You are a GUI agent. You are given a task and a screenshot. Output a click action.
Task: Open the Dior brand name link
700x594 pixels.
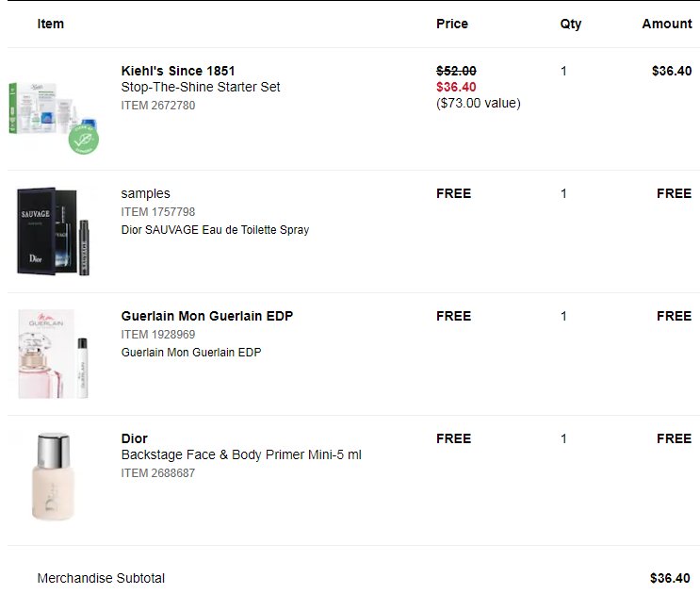[135, 438]
